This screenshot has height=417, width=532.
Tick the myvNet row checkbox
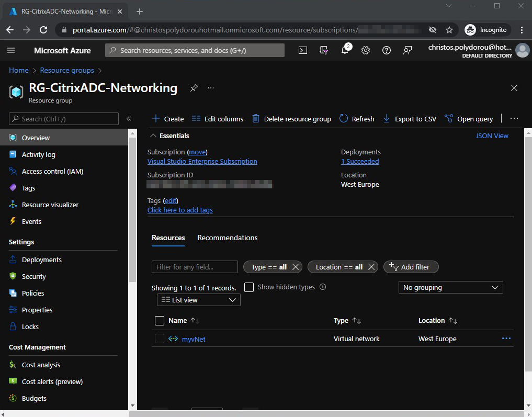[x=160, y=339]
